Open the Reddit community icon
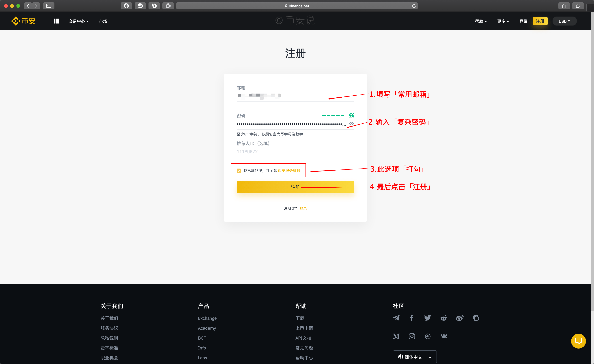The width and height of the screenshot is (594, 364). pos(444,318)
